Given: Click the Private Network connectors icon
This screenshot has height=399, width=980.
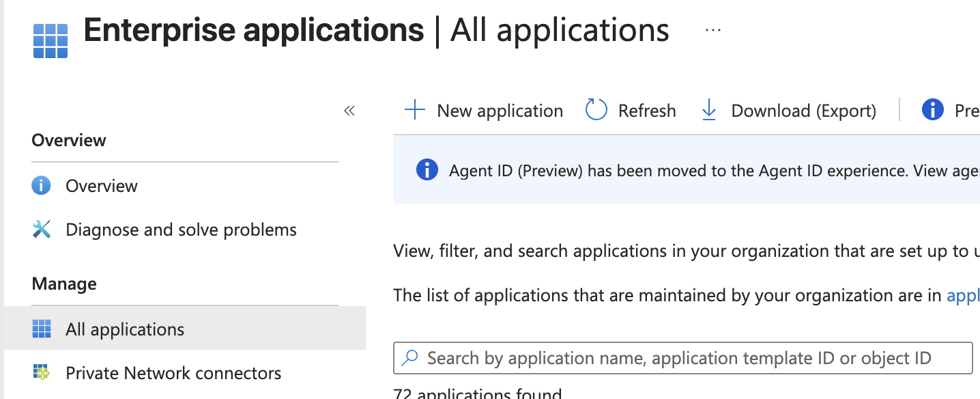Looking at the screenshot, I should point(42,373).
